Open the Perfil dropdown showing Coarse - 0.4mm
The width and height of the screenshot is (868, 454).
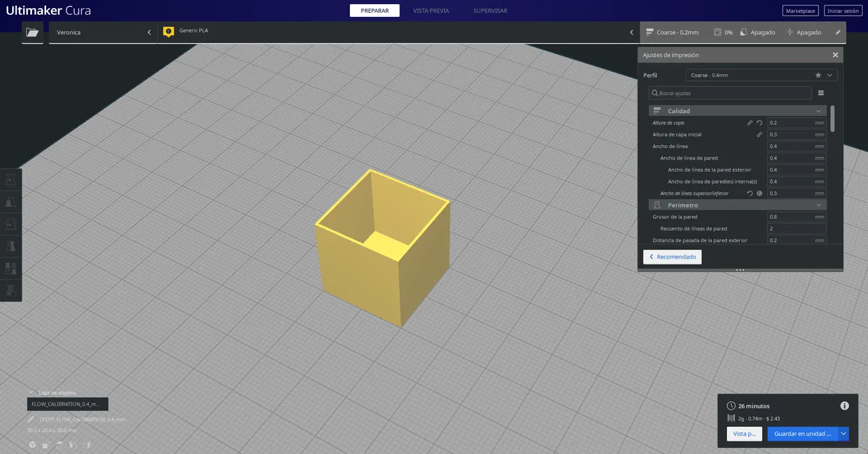pyautogui.click(x=762, y=75)
